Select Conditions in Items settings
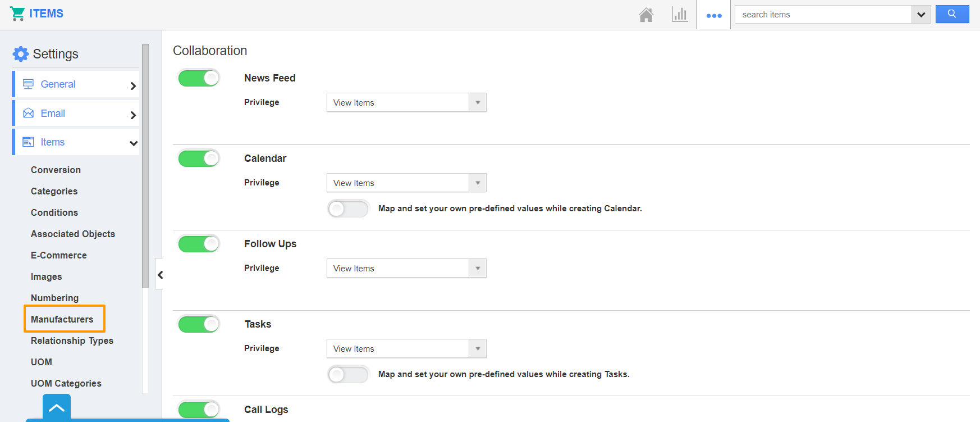Image resolution: width=980 pixels, height=422 pixels. coord(54,212)
